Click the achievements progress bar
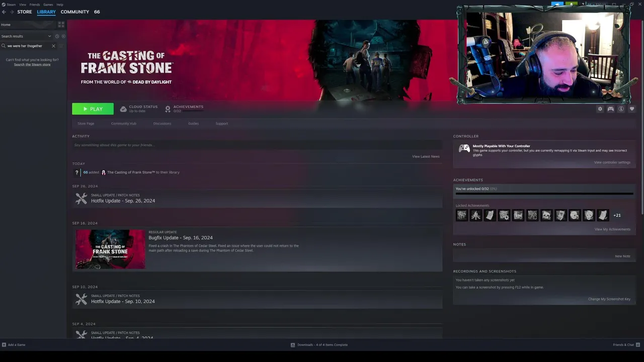This screenshot has height=362, width=644. point(544,193)
